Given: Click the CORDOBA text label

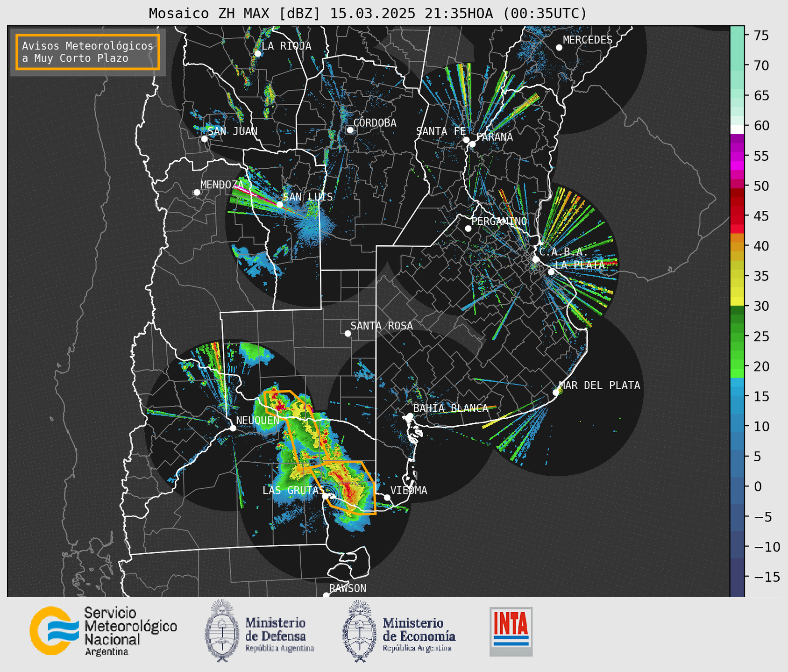Looking at the screenshot, I should pos(375,122).
